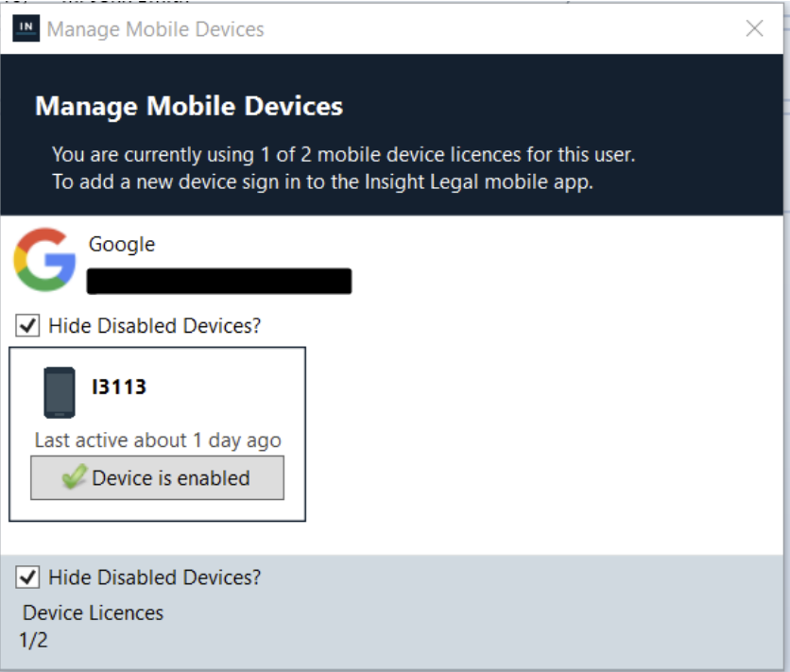Viewport: 790px width, 672px height.
Task: Click the Device Licences label
Action: pyautogui.click(x=94, y=612)
